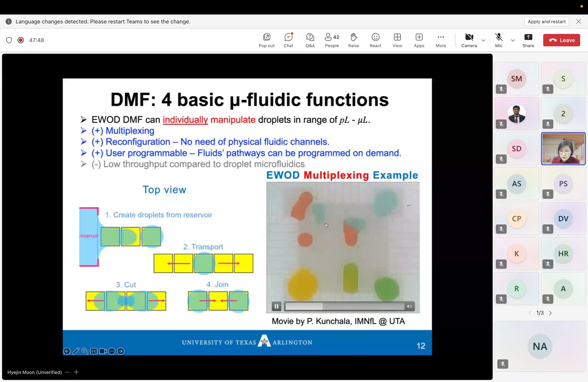Raise your hand in the meeting
Screen dimensions: 588x382
click(x=354, y=40)
